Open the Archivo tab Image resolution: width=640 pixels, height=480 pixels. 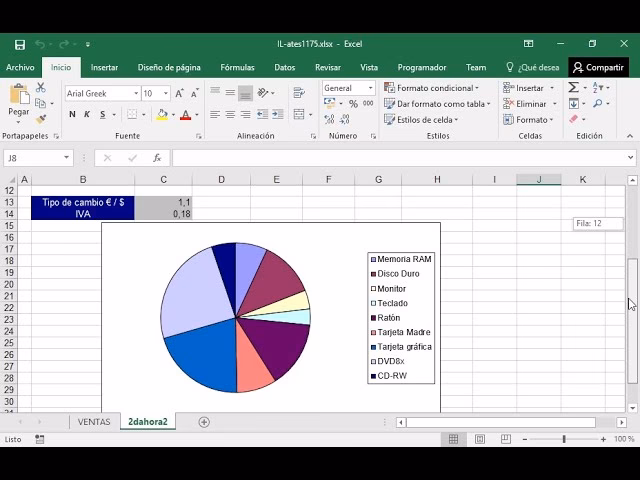coord(20,68)
